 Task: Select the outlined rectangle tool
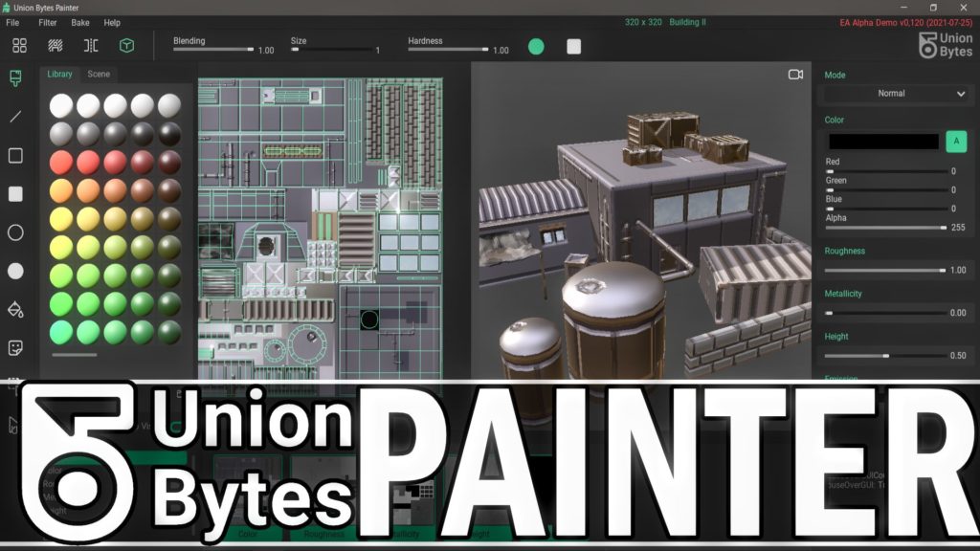click(x=15, y=156)
